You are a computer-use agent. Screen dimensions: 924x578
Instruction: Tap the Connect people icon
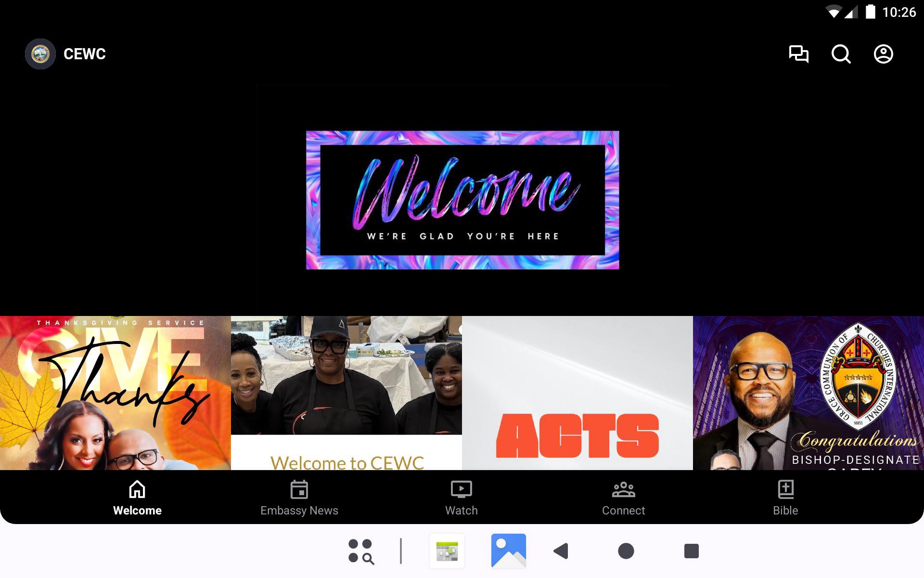coord(623,489)
